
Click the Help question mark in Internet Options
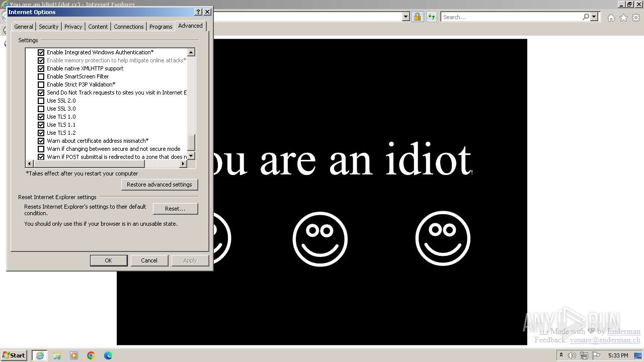click(198, 12)
